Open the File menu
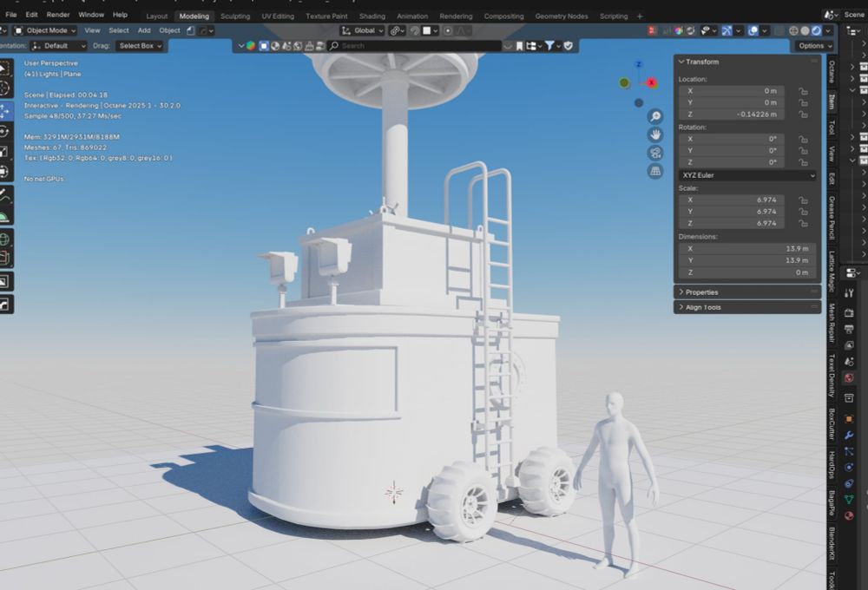This screenshot has width=868, height=590. tap(11, 15)
